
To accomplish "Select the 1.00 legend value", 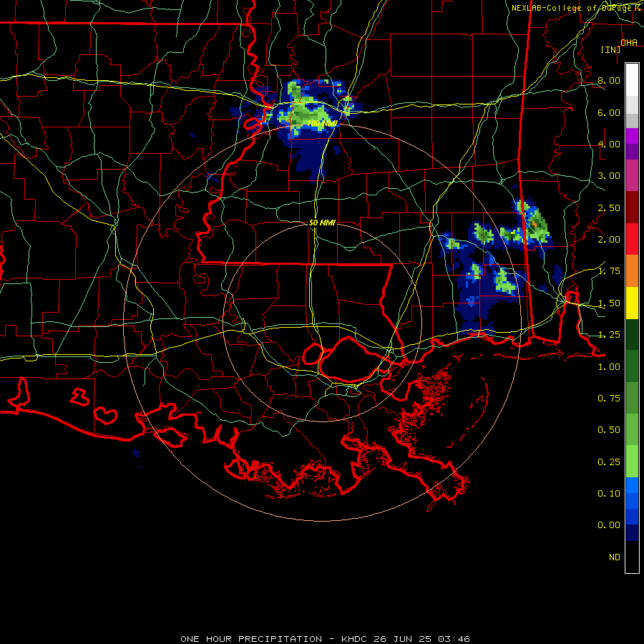I will pyautogui.click(x=609, y=367).
